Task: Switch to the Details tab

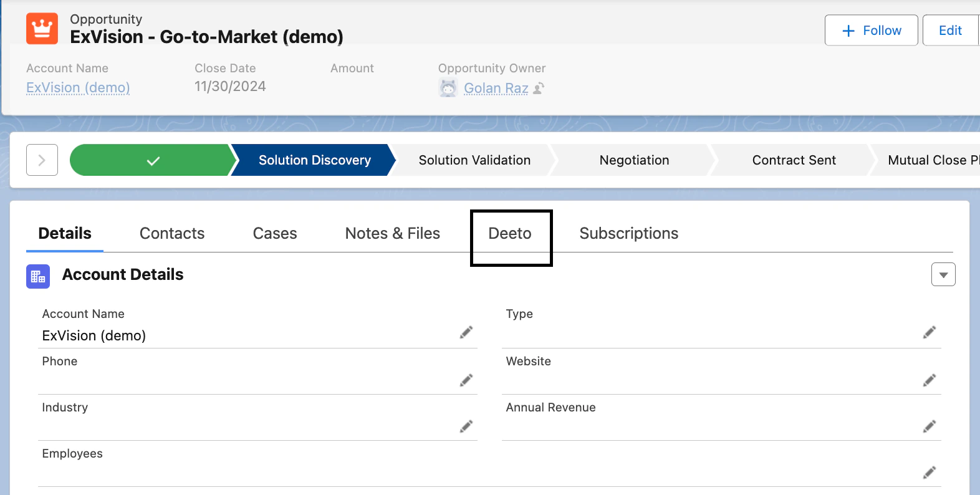Action: (x=65, y=233)
